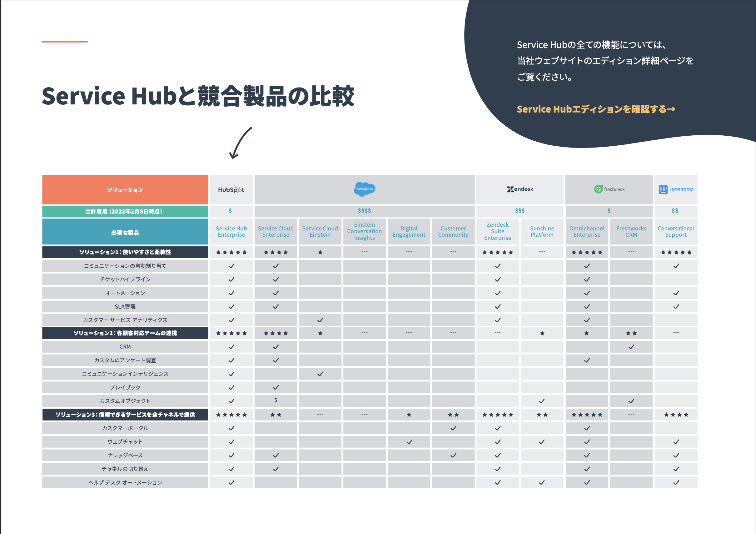Click the Salesforce cloud logo
This screenshot has height=534, width=756.
click(x=365, y=189)
